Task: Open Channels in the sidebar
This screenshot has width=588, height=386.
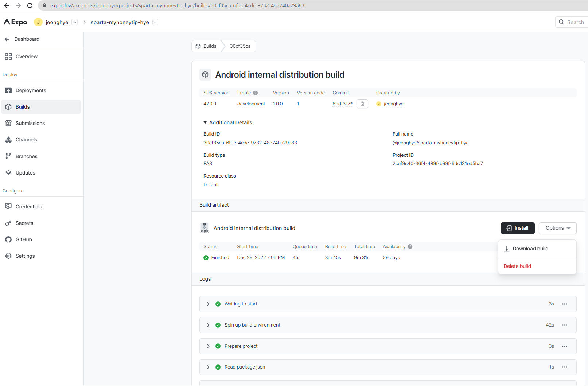Action: tap(41, 140)
